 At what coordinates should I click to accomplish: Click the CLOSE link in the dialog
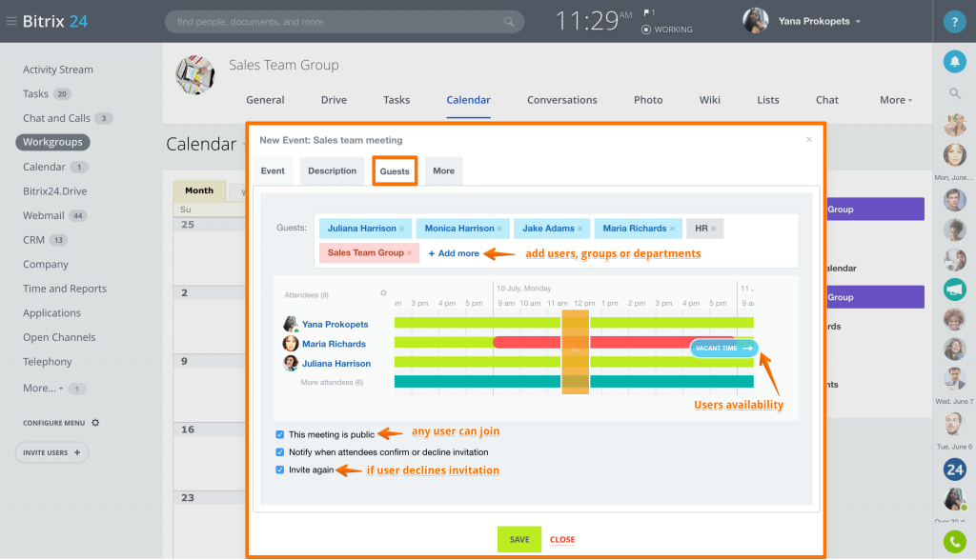coord(562,540)
